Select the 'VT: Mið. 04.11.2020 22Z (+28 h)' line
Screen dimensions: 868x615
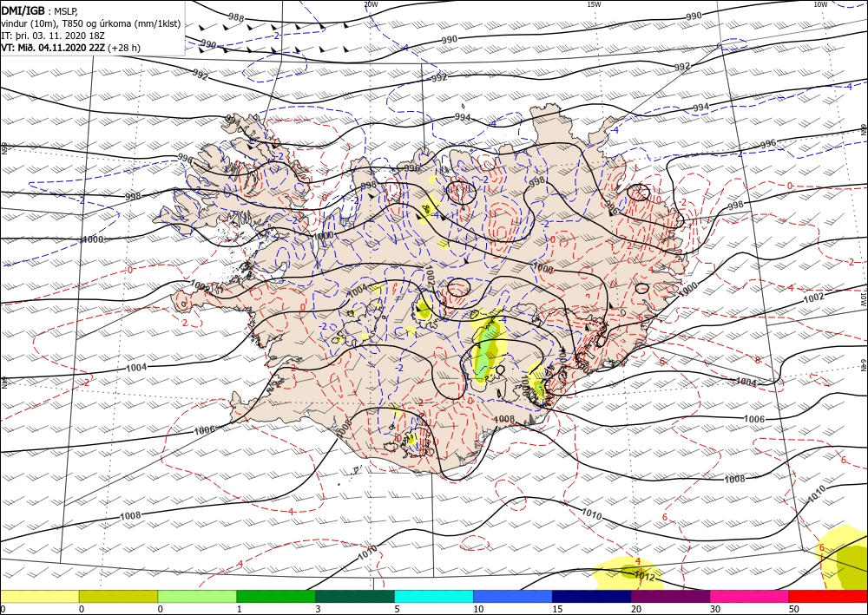71,48
